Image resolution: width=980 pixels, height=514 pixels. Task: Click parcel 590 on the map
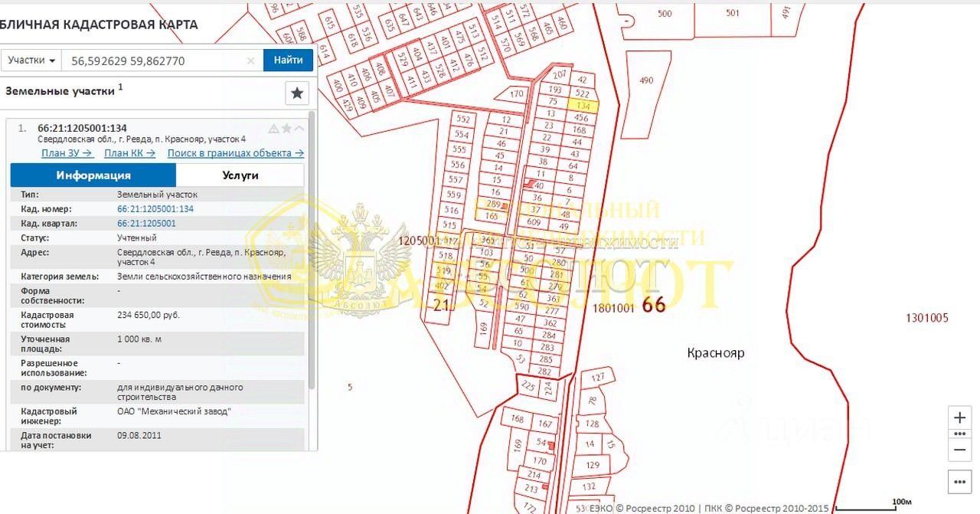521,306
